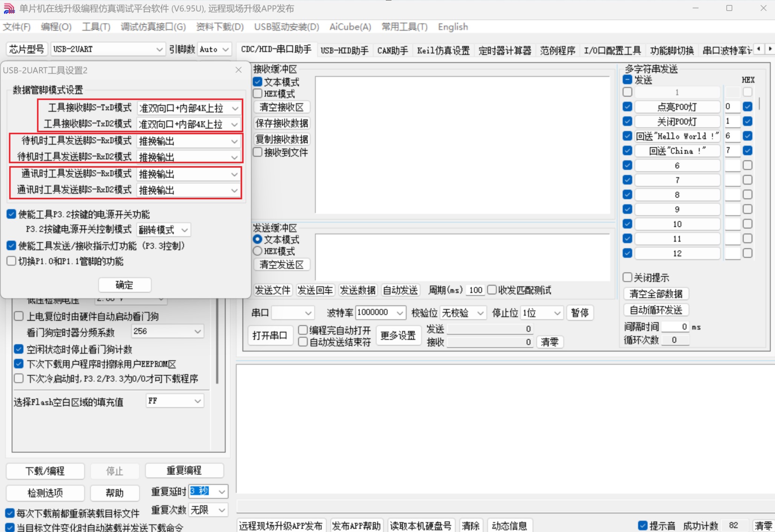Click the 间隔时间 input field
The width and height of the screenshot is (775, 532).
click(675, 327)
